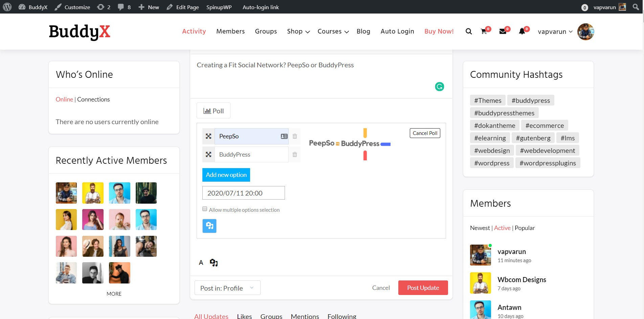The image size is (644, 319).
Task: Go to the Members menu item
Action: (230, 31)
